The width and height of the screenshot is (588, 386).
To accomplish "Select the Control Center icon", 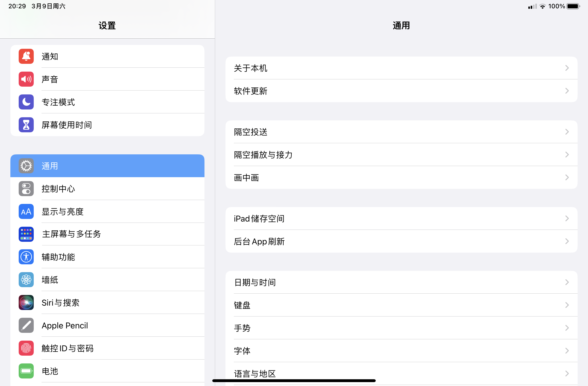I will (x=26, y=189).
